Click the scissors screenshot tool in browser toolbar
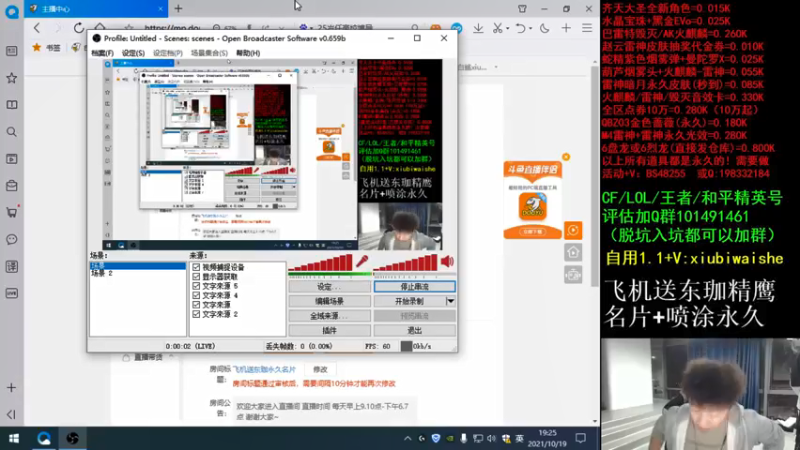 pos(497,28)
